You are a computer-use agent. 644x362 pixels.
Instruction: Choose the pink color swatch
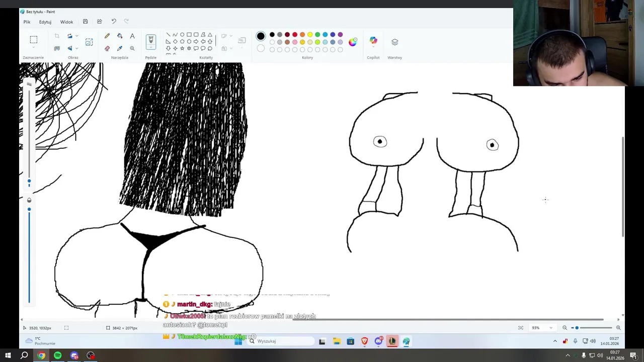[x=295, y=42]
